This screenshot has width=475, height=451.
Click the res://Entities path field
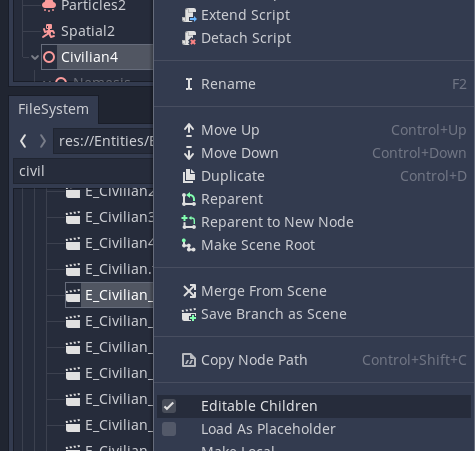(x=103, y=141)
